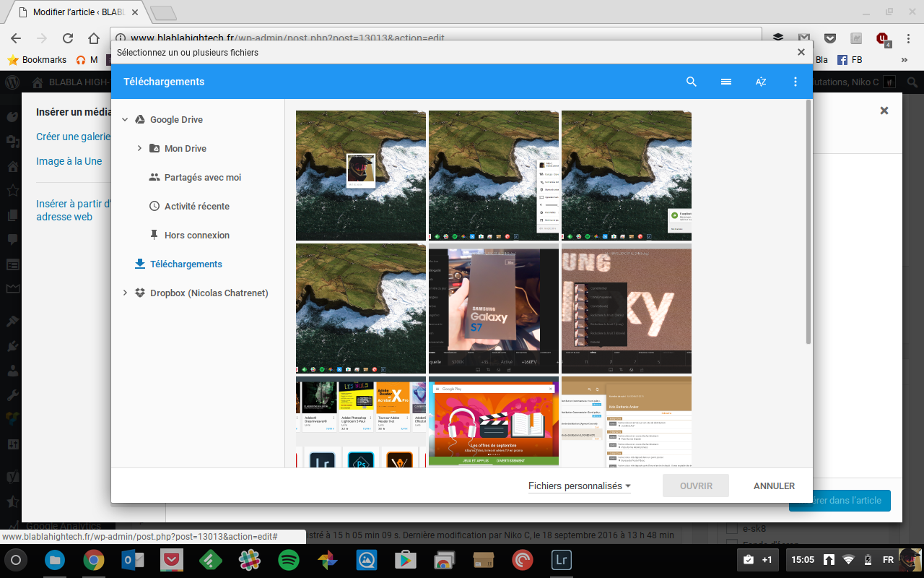Switch to list view in file picker
The width and height of the screenshot is (924, 578).
[x=726, y=82]
